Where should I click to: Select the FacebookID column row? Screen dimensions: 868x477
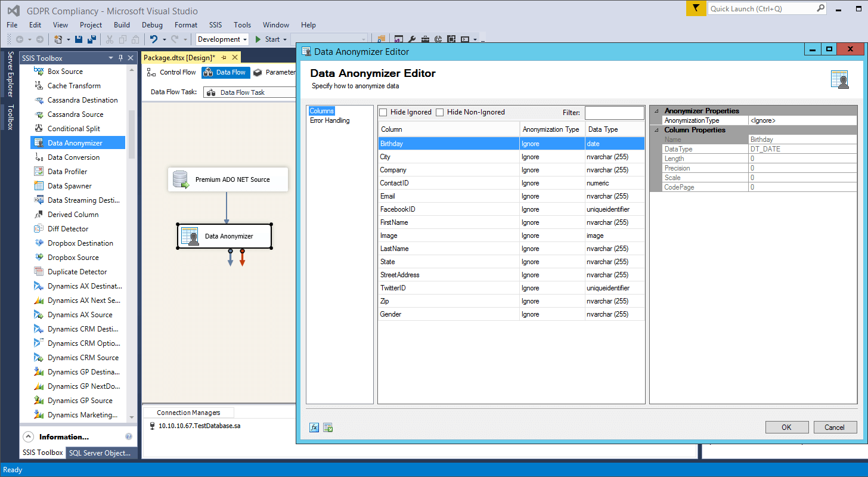click(x=511, y=209)
